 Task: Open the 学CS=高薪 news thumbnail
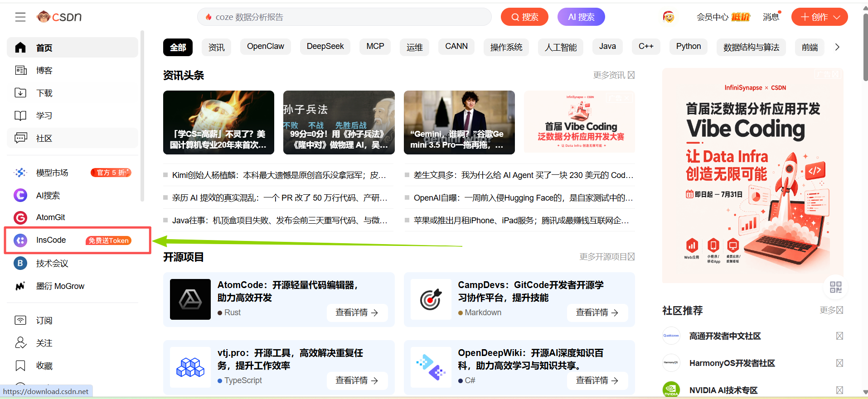(x=218, y=122)
